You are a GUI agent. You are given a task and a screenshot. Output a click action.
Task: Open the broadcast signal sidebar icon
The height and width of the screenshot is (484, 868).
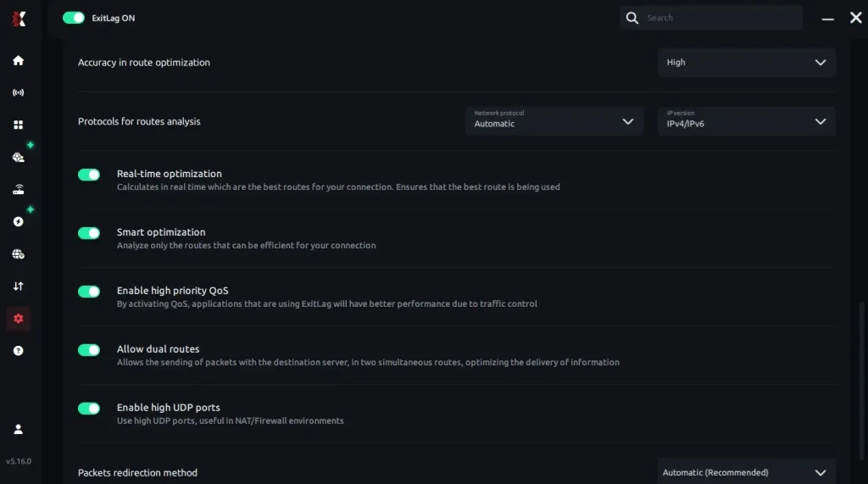[x=19, y=92]
